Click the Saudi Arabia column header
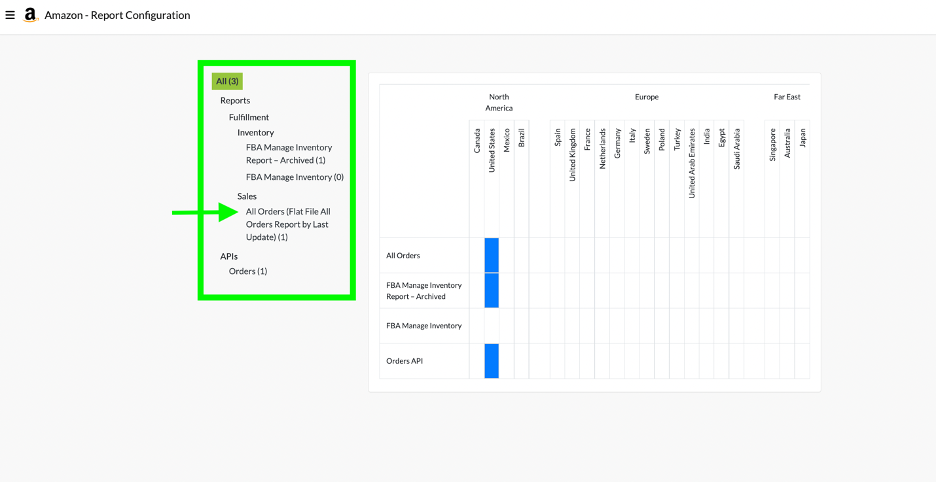The height and width of the screenshot is (482, 936). [737, 149]
